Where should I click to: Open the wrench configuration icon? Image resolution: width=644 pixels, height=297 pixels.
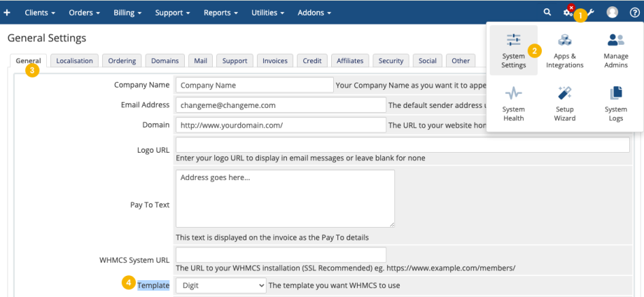591,13
